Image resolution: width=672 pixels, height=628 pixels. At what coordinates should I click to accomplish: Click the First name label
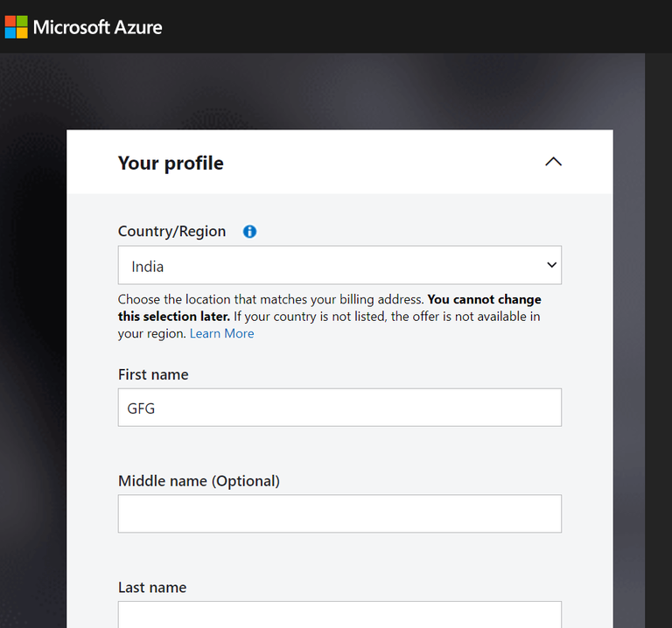(153, 374)
